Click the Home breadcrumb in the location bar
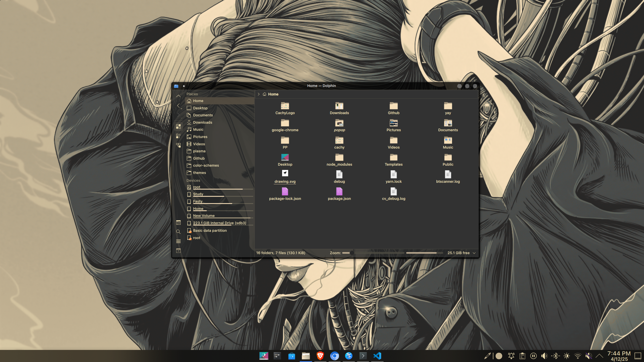The image size is (644, 362). (x=271, y=94)
